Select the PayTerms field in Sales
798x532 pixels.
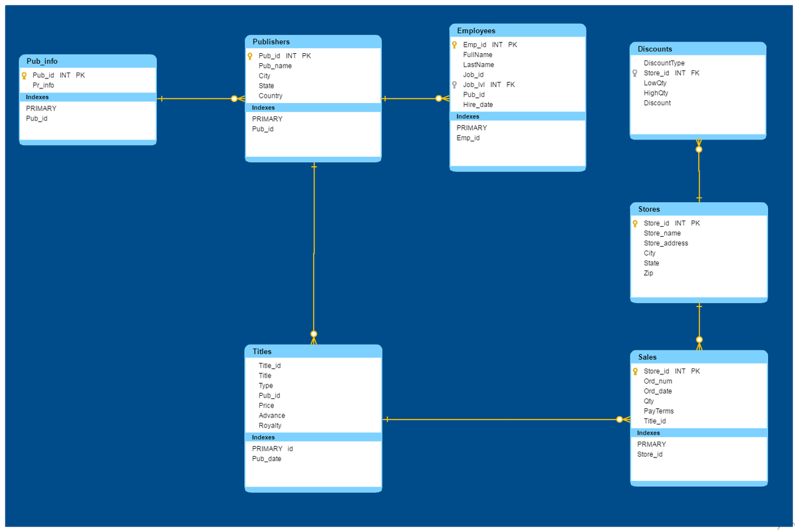coord(659,412)
